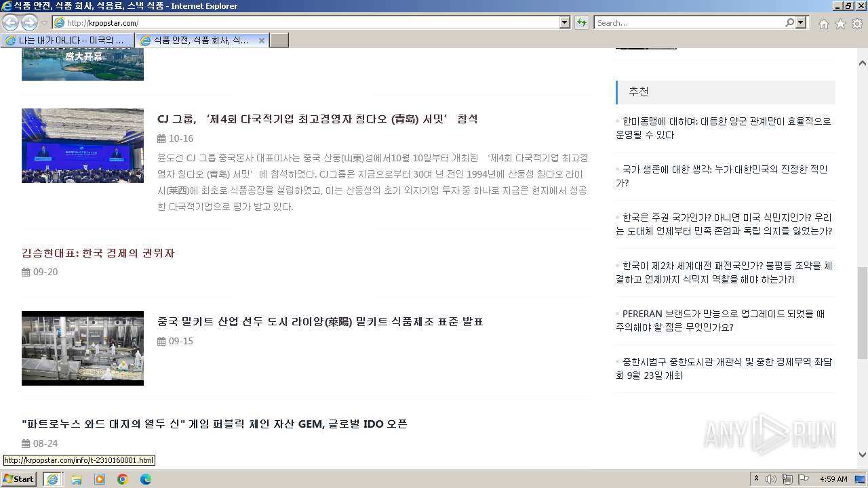
Task: Click the Show desktop button icon
Action: [x=860, y=479]
